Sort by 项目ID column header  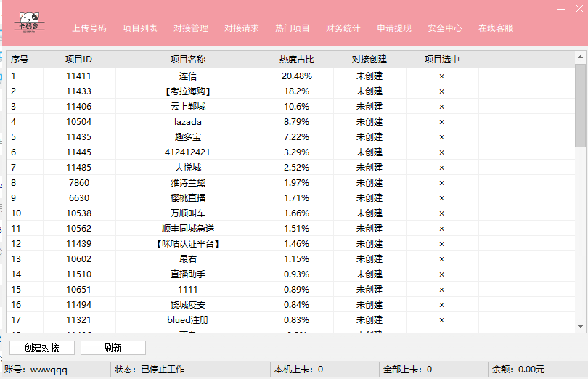click(x=78, y=60)
